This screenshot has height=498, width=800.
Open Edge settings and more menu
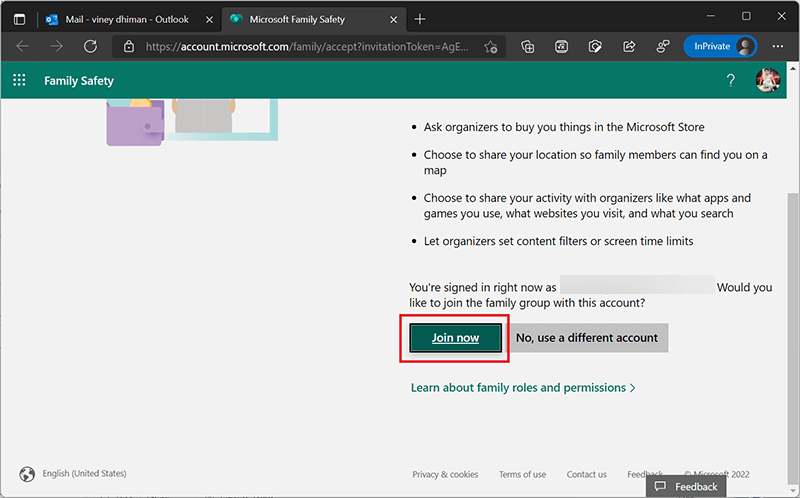[778, 46]
